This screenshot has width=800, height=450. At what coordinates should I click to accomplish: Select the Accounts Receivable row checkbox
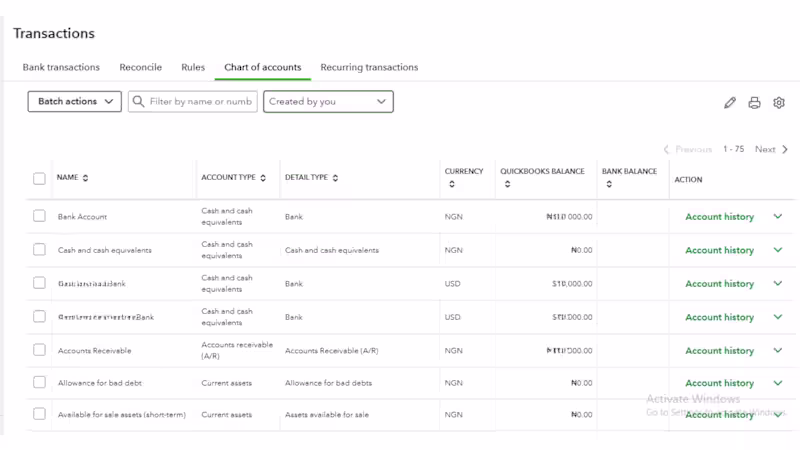(x=39, y=350)
